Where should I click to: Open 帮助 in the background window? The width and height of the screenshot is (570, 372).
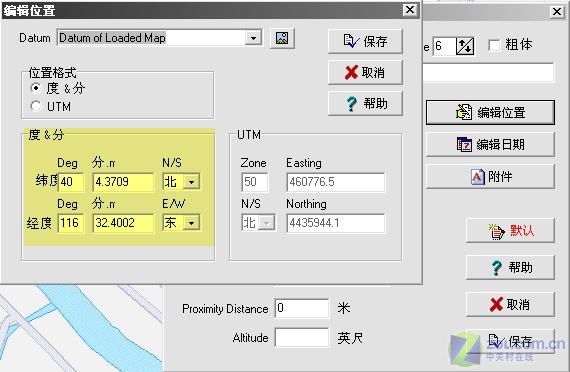pos(510,267)
